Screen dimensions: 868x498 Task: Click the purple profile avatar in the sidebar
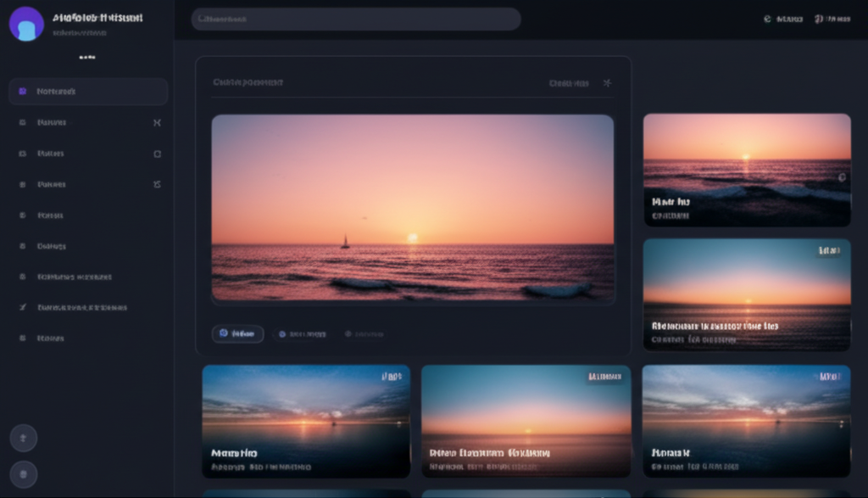26,24
